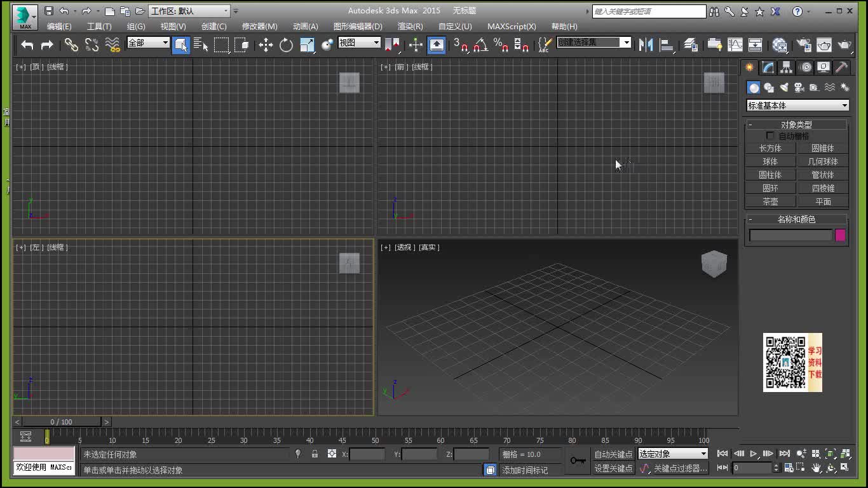Open the 渲染(R) menu
Viewport: 868px width, 488px height.
point(409,26)
